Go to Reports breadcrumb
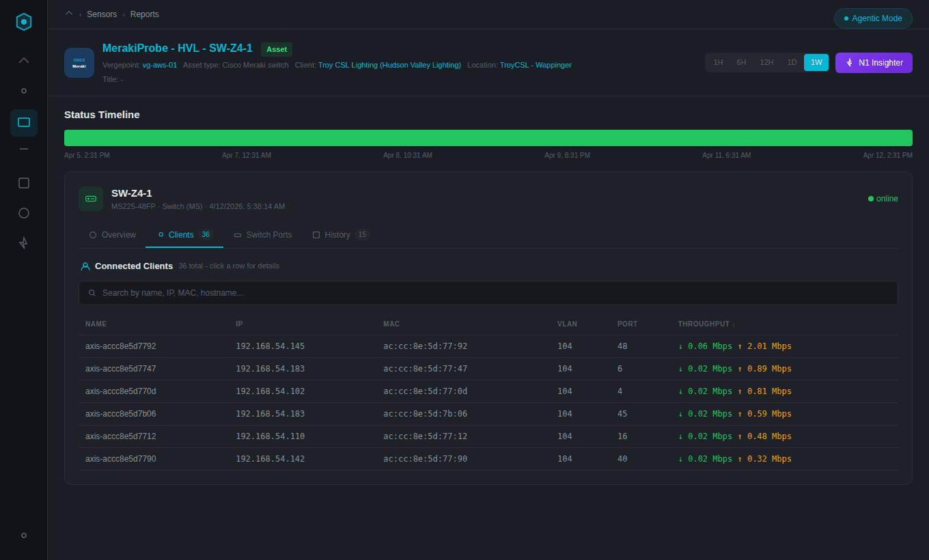Screen dimensions: 929x560 [145, 14]
